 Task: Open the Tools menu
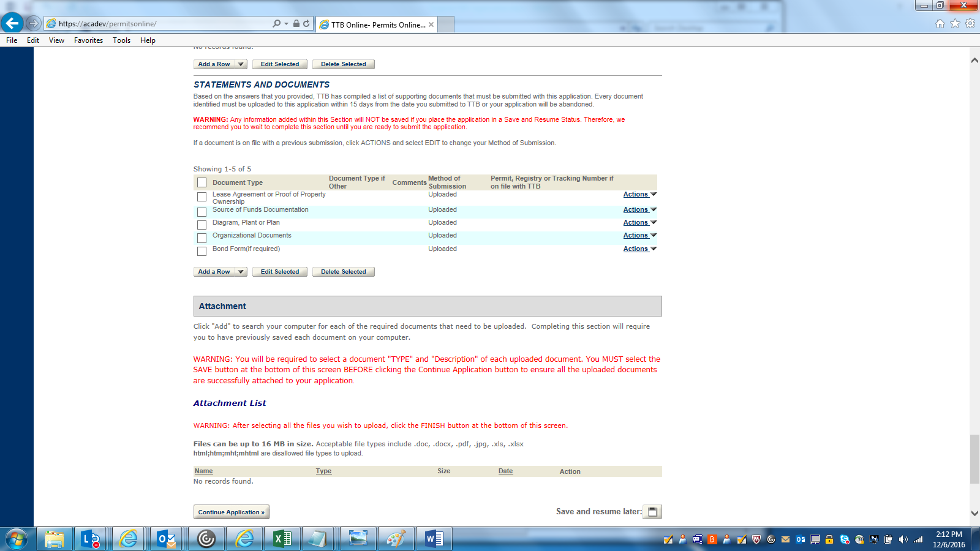121,40
